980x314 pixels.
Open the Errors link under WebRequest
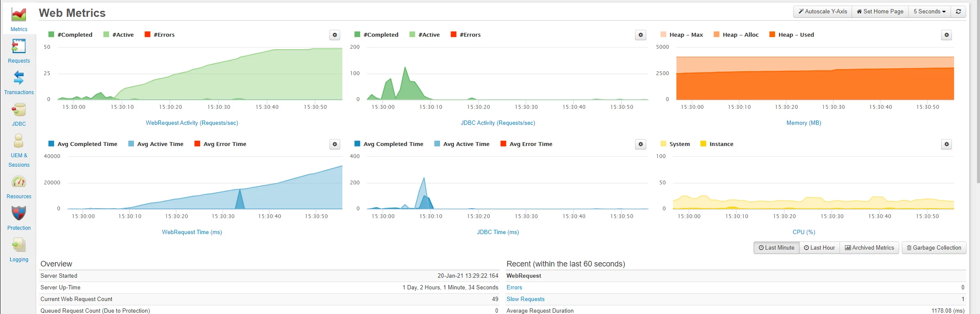pos(514,288)
